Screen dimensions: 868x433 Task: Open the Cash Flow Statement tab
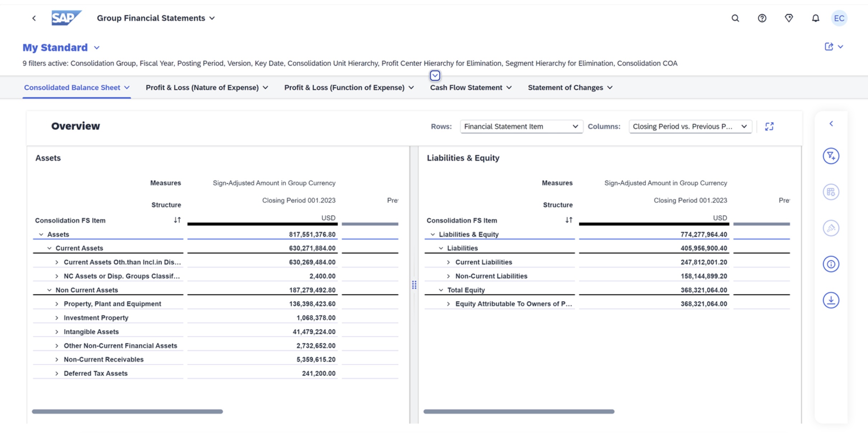pyautogui.click(x=466, y=88)
